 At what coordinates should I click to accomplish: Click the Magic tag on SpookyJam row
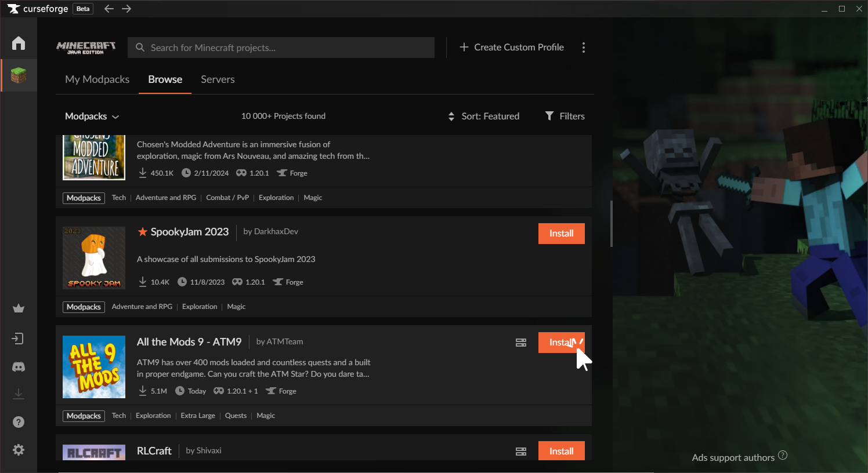pos(236,307)
